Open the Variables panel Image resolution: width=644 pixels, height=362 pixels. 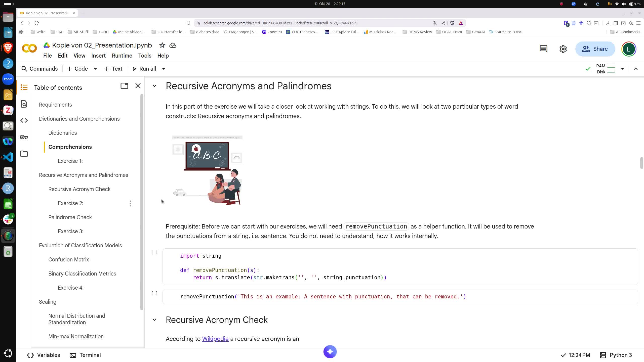(x=44, y=355)
